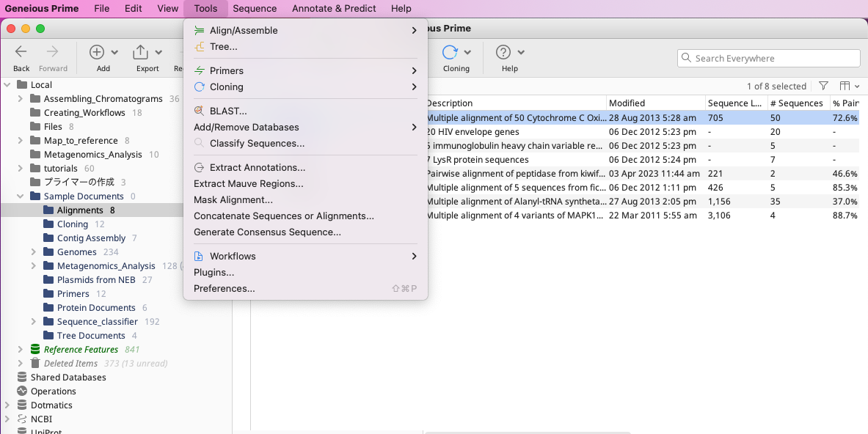
Task: Select the BLAST... menu entry
Action: tap(228, 111)
